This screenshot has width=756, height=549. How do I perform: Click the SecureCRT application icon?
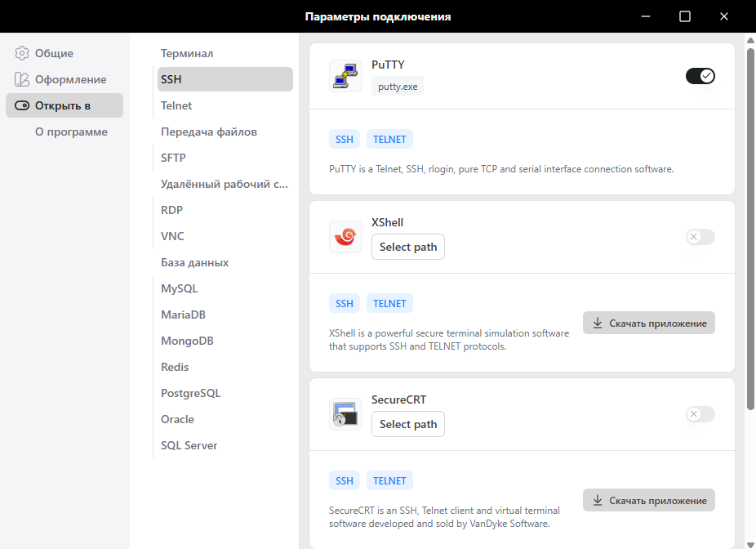pos(345,414)
